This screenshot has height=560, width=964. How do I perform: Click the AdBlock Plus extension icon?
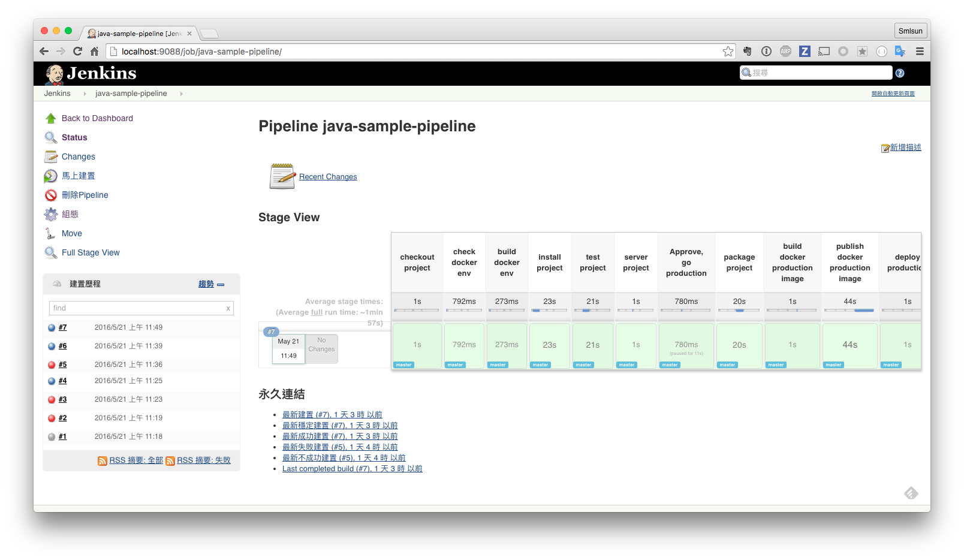pyautogui.click(x=786, y=52)
